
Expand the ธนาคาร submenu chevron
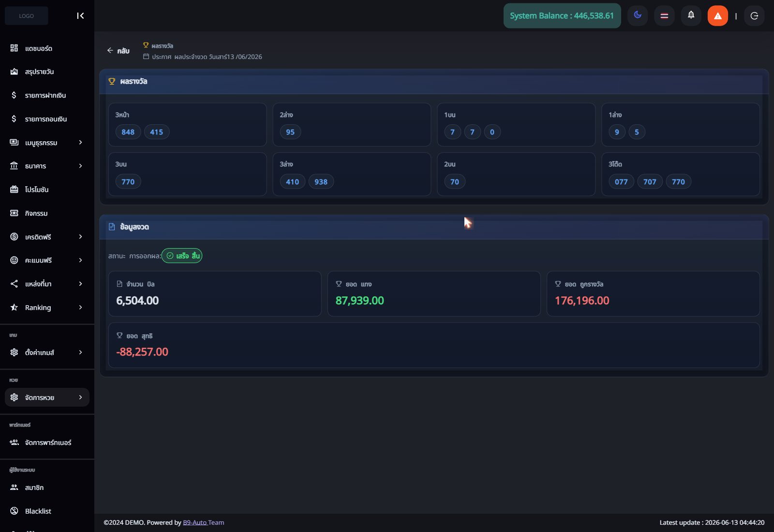pyautogui.click(x=80, y=166)
